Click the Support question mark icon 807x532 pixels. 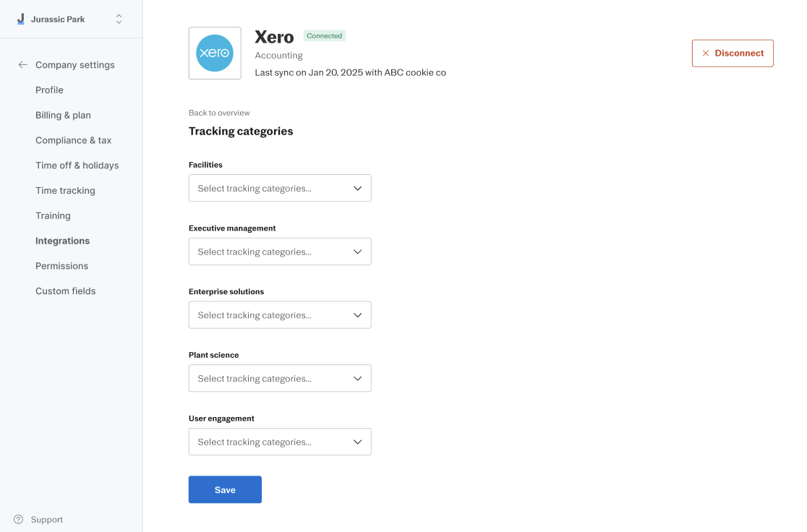(19, 519)
